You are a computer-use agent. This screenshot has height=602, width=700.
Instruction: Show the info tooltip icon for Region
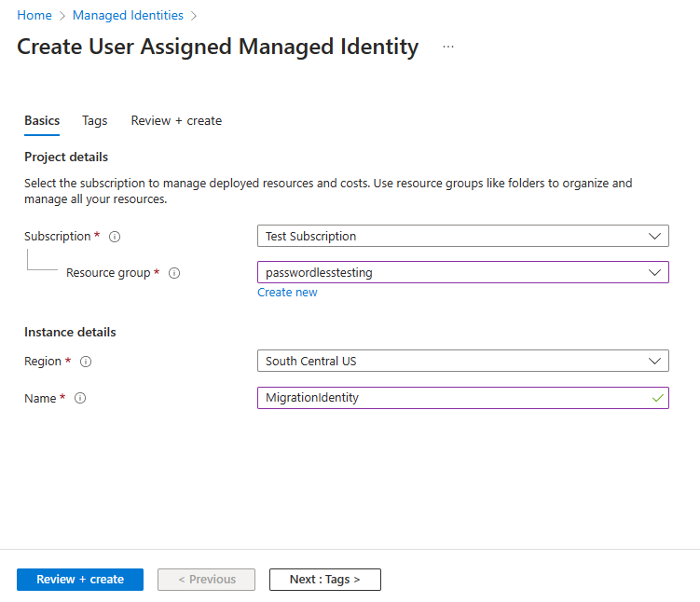(86, 362)
